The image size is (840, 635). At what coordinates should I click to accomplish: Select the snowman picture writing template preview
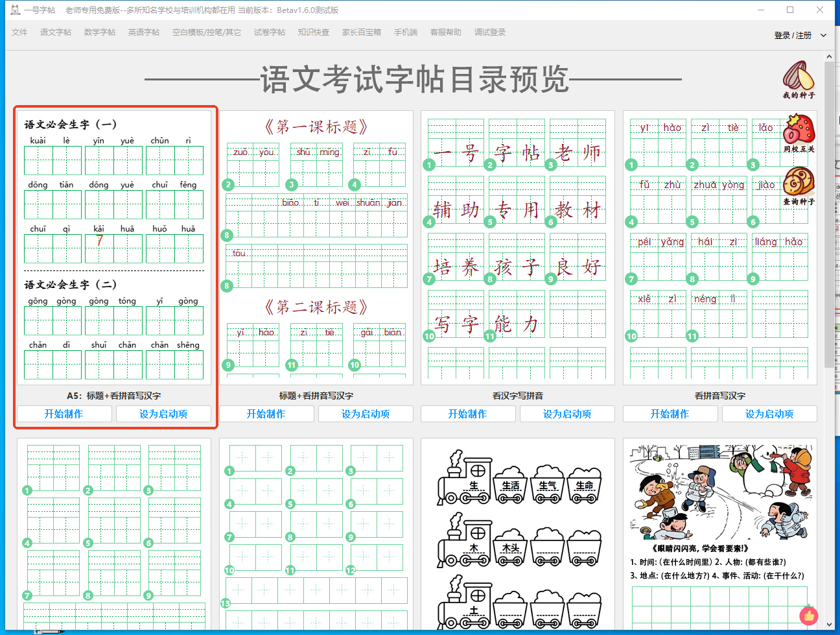pos(720,534)
